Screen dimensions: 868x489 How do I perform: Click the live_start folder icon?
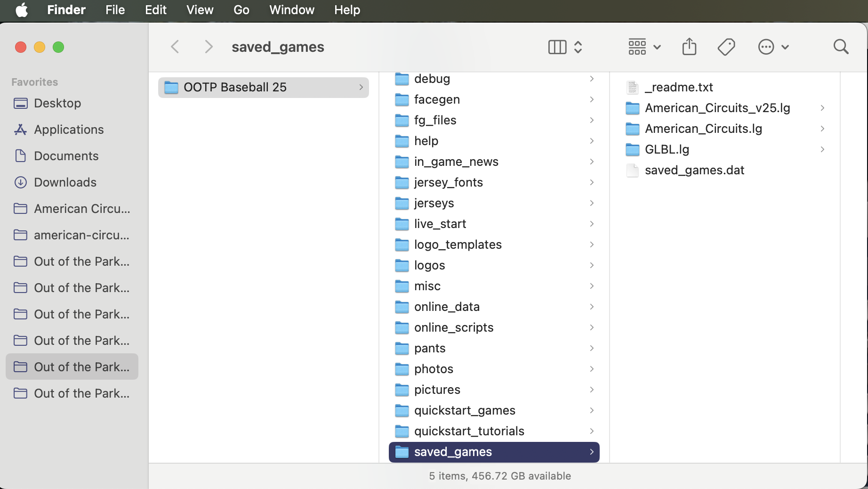(402, 224)
